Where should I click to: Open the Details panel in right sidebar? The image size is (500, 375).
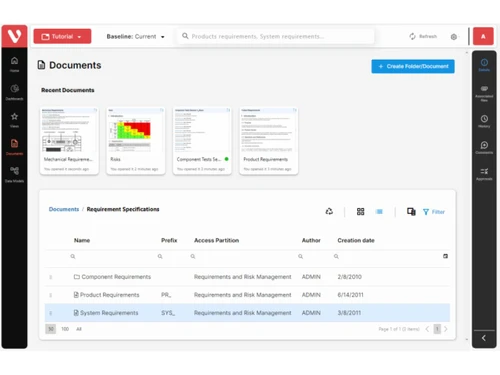point(484,65)
